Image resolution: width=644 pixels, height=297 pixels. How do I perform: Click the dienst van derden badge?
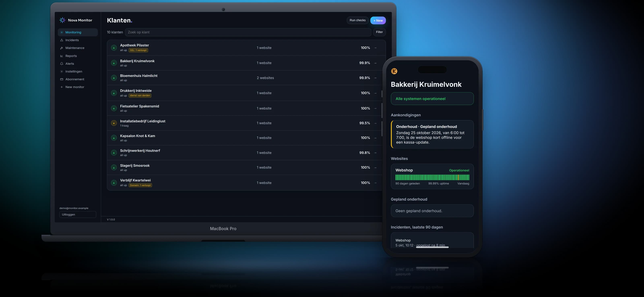140,95
